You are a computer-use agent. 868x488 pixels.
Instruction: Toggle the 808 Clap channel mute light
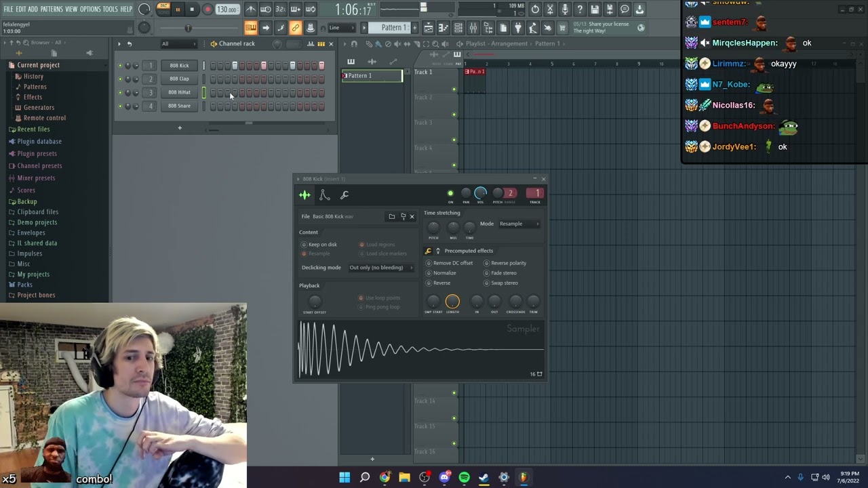pos(120,79)
